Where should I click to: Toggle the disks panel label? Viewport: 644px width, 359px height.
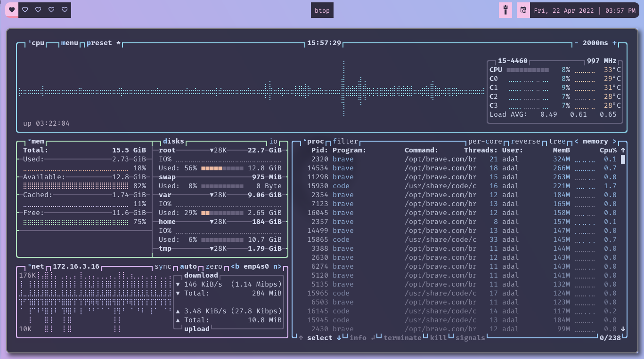tap(173, 141)
